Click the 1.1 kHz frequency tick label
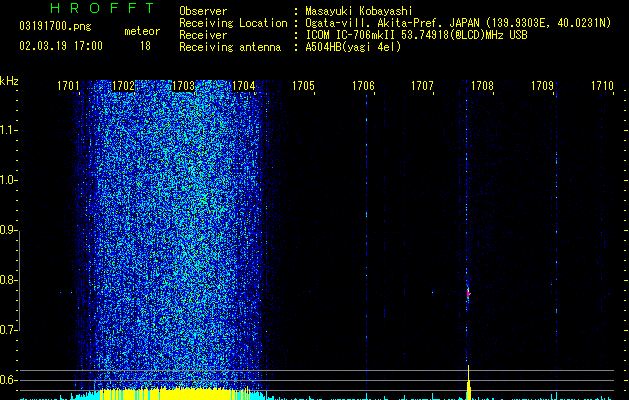The image size is (629, 400). 7,130
